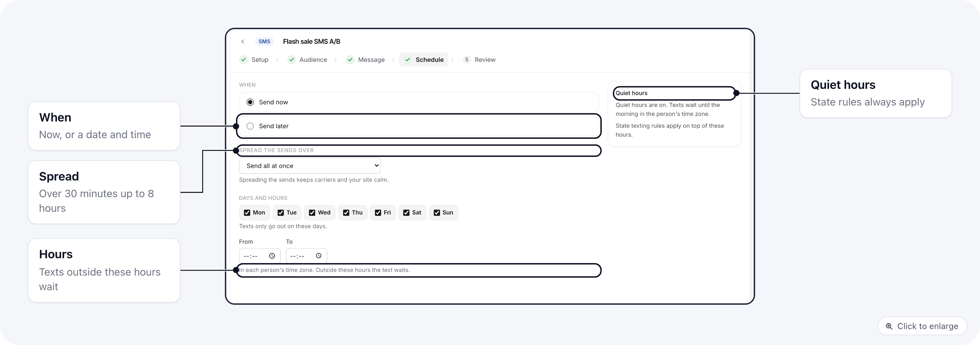980x345 pixels.
Task: Open the clock picker in To field
Action: coord(319,256)
